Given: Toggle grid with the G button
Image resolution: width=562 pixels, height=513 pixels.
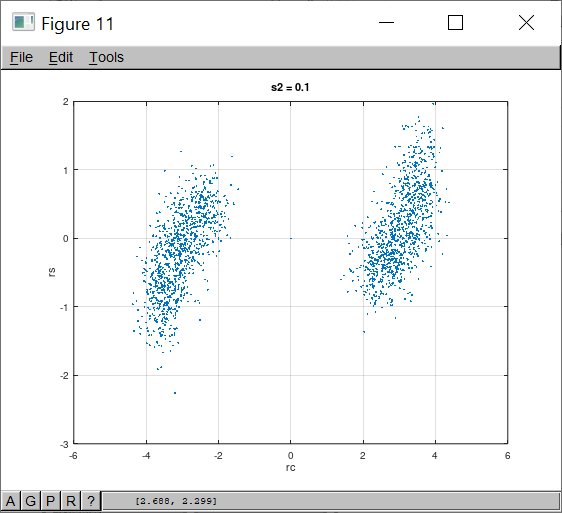Looking at the screenshot, I should (30, 501).
